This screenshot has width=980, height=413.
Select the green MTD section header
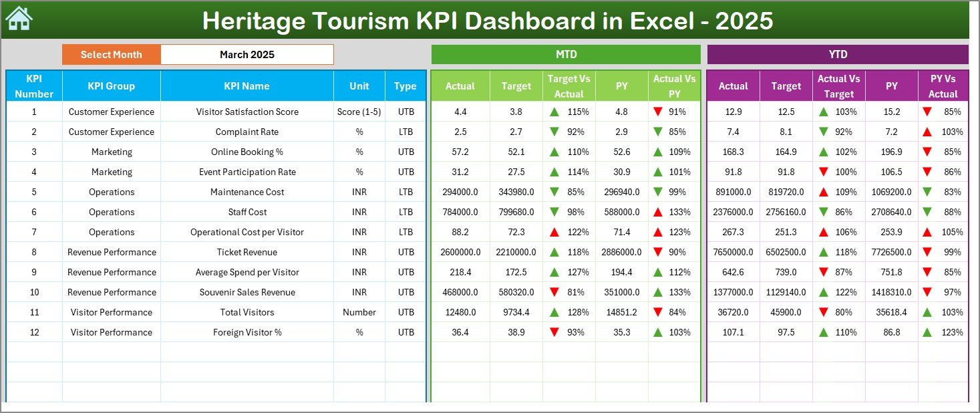click(565, 55)
